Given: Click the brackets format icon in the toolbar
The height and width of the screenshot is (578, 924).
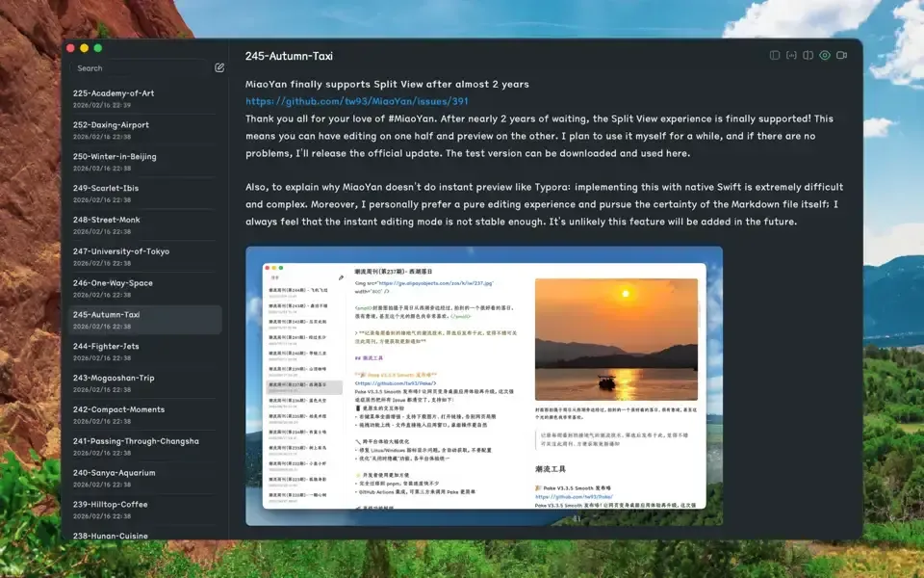Looking at the screenshot, I should (791, 55).
